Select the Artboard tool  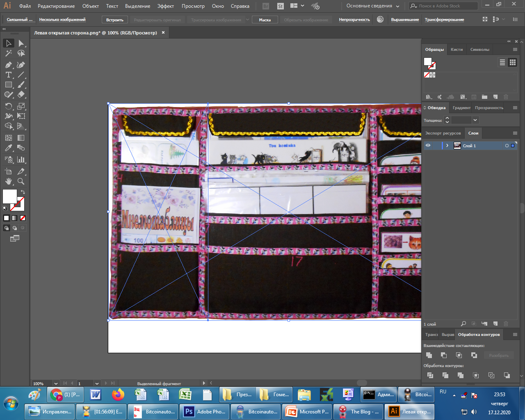(9, 171)
